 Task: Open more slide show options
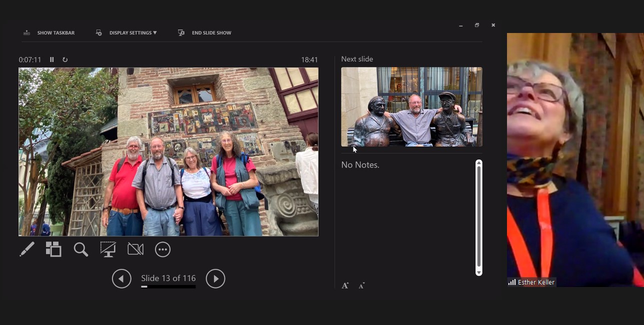[x=162, y=249]
